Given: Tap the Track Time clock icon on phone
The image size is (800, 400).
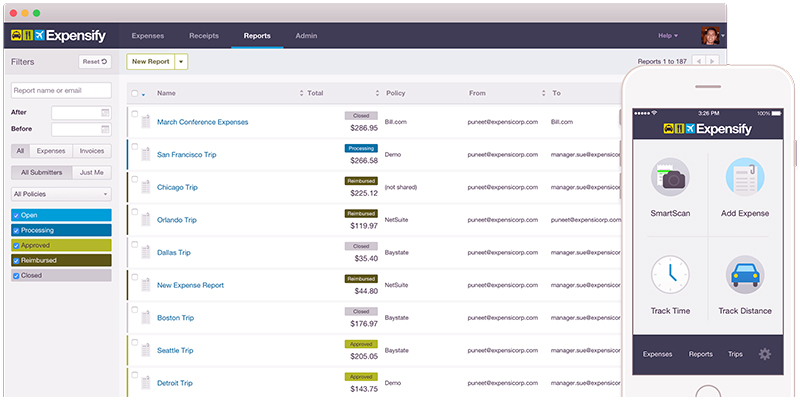Looking at the screenshot, I should [x=670, y=274].
